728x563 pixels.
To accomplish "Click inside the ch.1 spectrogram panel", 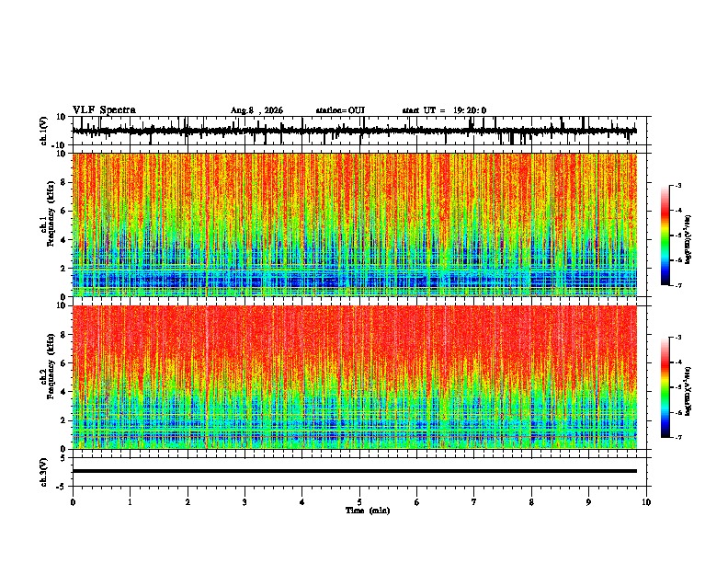I will click(x=354, y=224).
